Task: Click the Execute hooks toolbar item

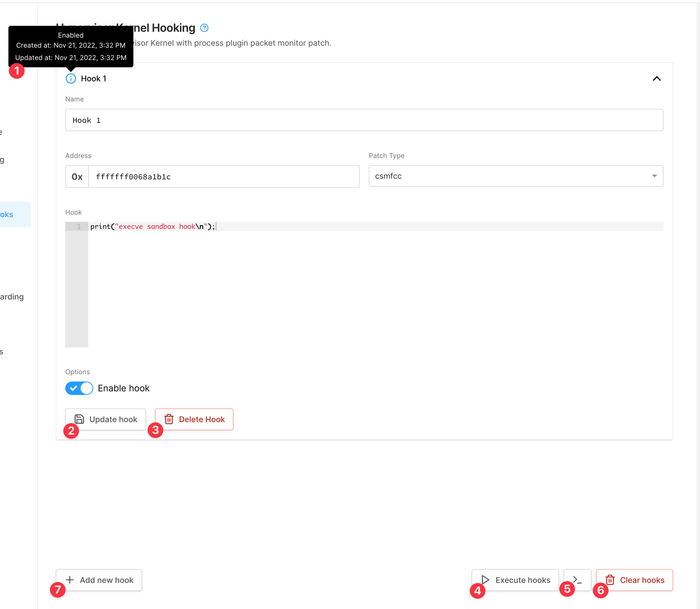Action: (514, 580)
